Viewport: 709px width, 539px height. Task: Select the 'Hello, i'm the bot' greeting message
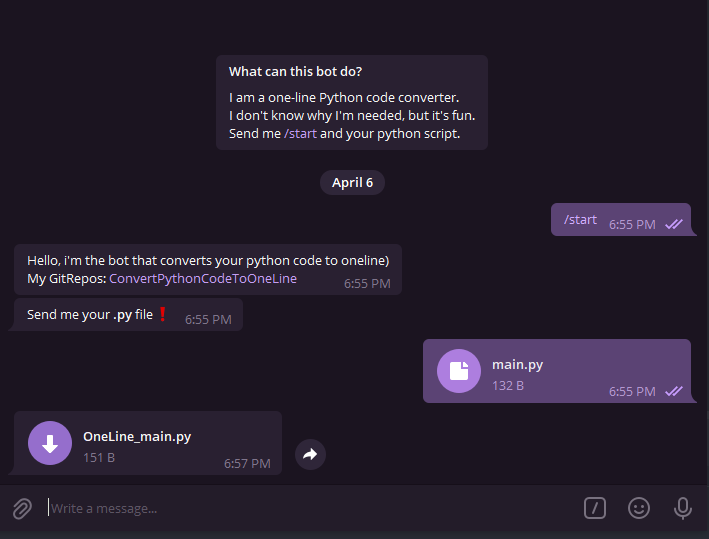[x=208, y=270]
